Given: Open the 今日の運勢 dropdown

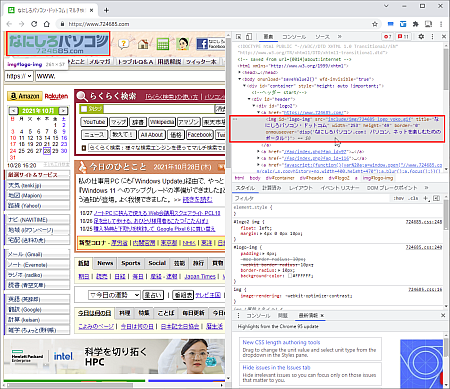Looking at the screenshot, I should [114, 295].
